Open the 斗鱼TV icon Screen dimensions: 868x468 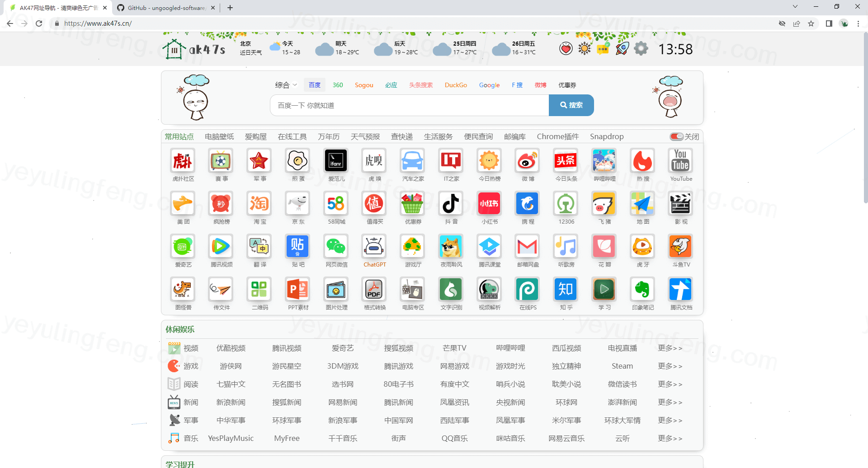[681, 246]
